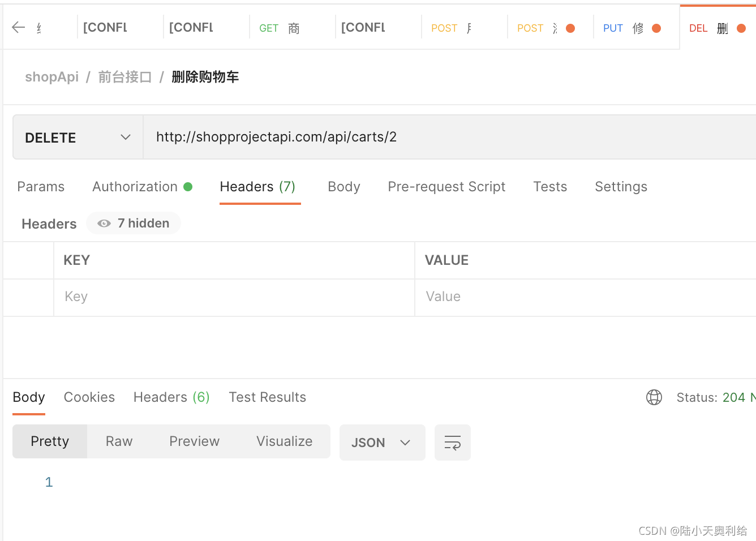
Task: Show the 7 hidden headers
Action: 134,223
